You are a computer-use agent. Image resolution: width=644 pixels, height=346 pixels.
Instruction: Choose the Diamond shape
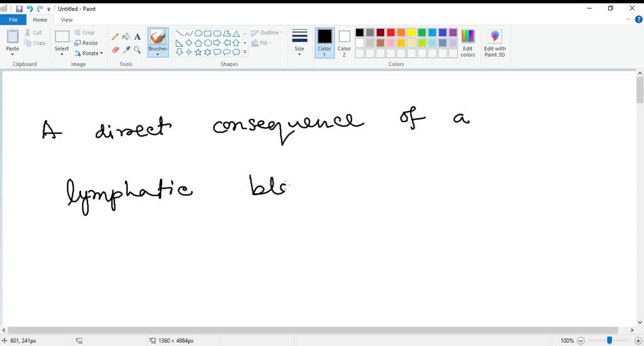point(189,43)
